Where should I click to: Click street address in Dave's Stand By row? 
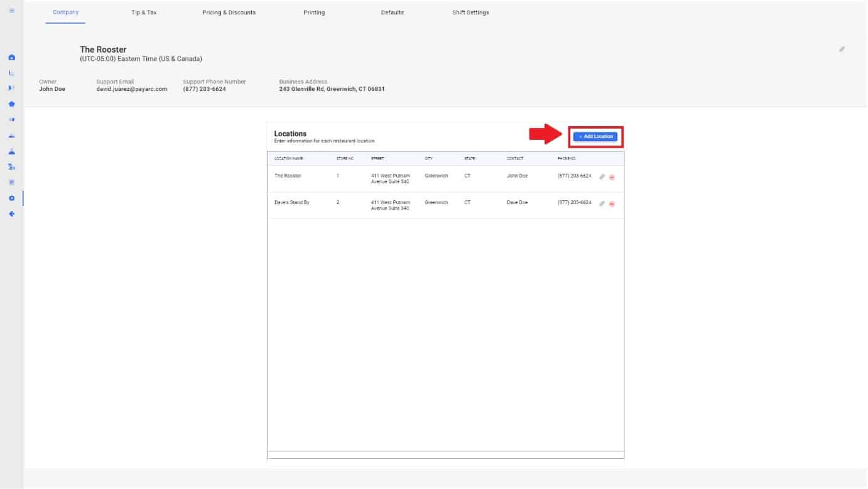391,205
